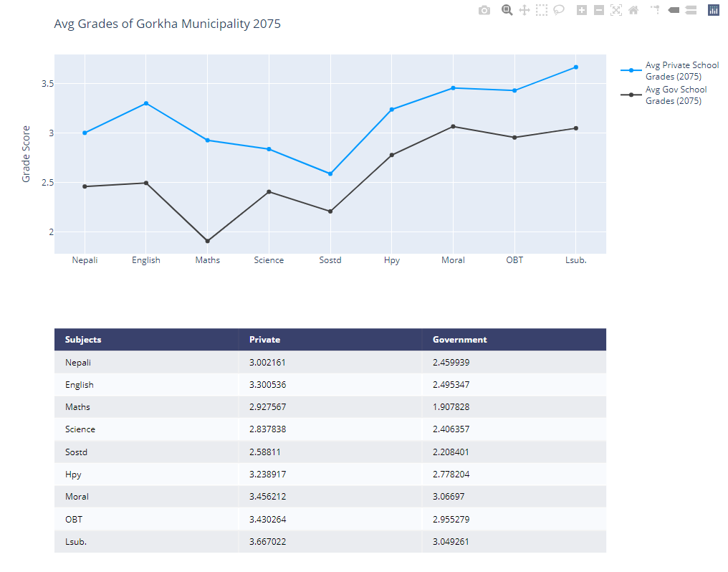Viewport: 728px width, 572px height.
Task: Click the Zoom in plus icon
Action: [x=582, y=10]
